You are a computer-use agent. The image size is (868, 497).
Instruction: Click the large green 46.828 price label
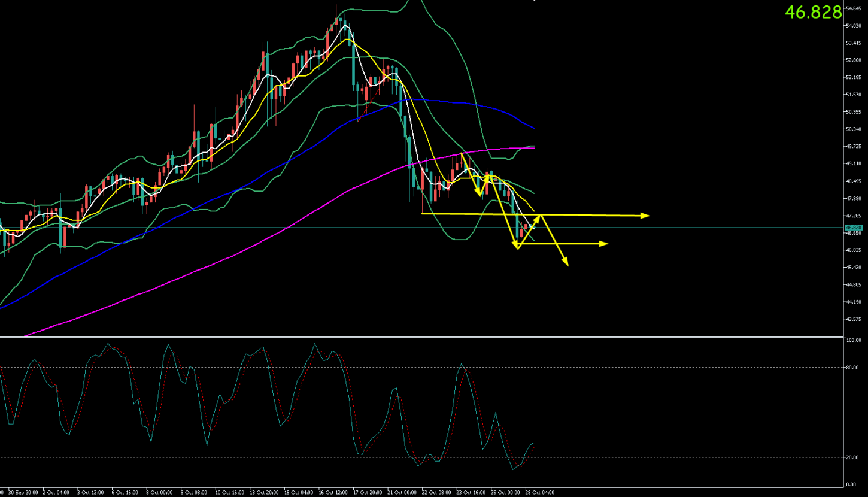pyautogui.click(x=813, y=12)
